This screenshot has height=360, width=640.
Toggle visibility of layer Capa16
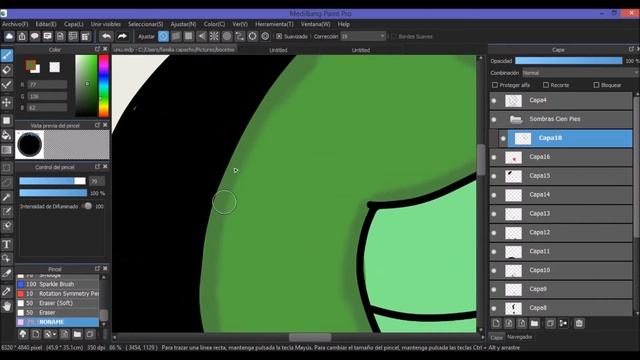coord(494,157)
